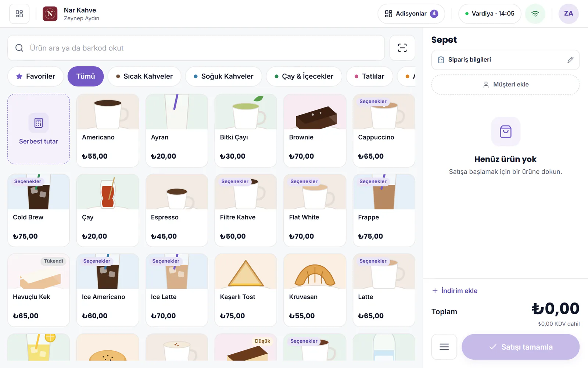Image resolution: width=588 pixels, height=368 pixels.
Task: Click the pencil edit icon in Sipariş bilgileri
Action: coord(570,60)
